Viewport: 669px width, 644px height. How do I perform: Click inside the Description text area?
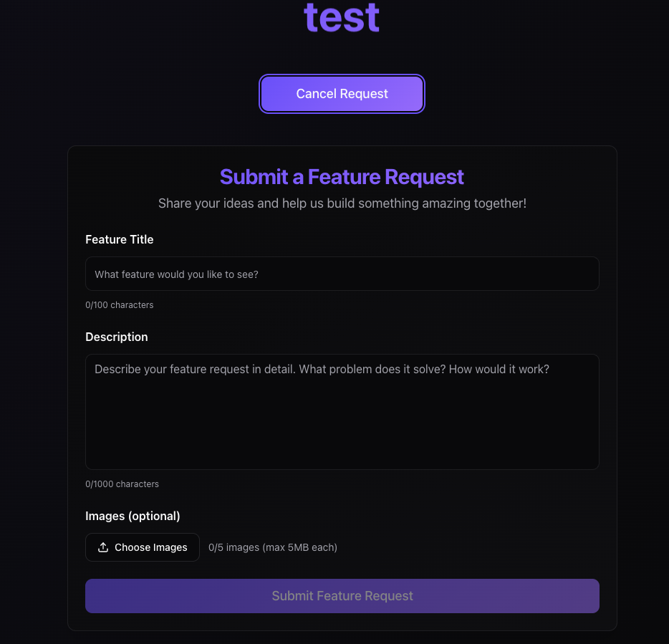click(342, 412)
